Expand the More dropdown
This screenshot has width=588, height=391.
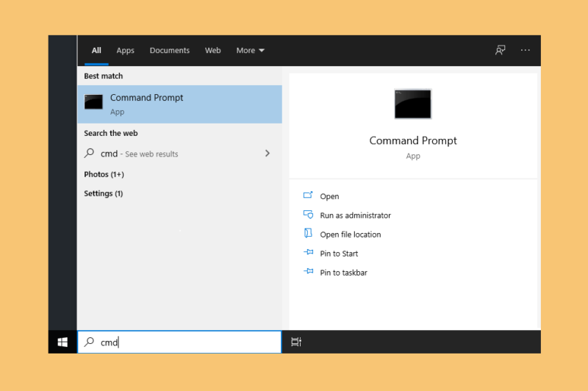coord(250,50)
